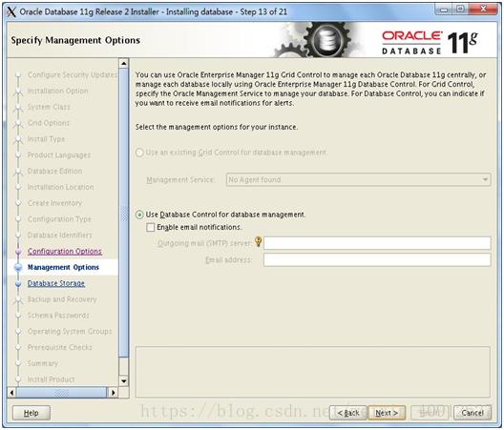Click the Next button

click(x=387, y=413)
